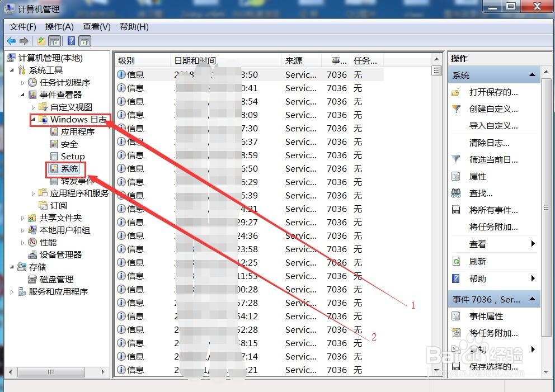
Task: Click the Forward arrow toolbar icon
Action: click(23, 41)
